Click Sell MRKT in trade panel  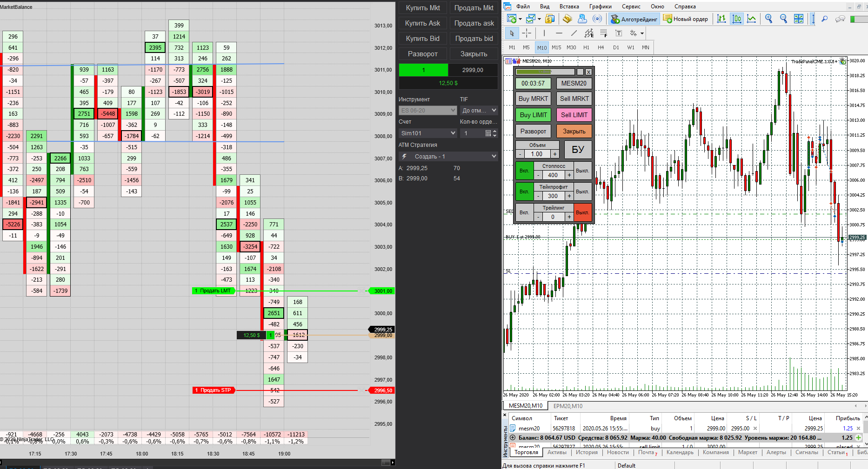[x=574, y=99]
